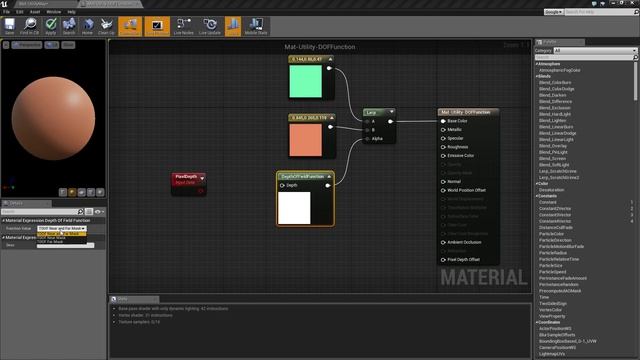Select Constant3Vector in the Palette list
Screen dimensions: 640x360
tap(555, 215)
